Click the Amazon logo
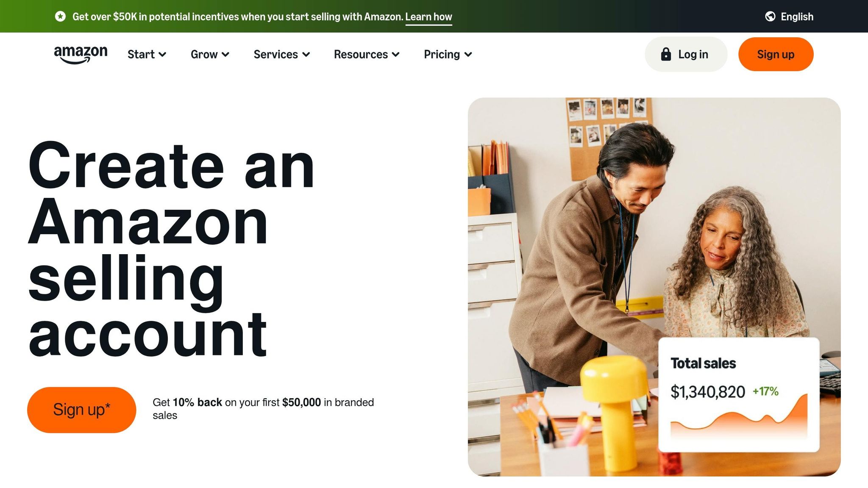The width and height of the screenshot is (868, 488). click(81, 55)
